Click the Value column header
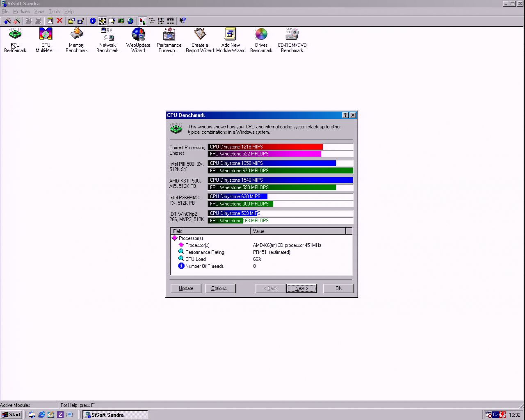The height and width of the screenshot is (420, 525). point(298,231)
